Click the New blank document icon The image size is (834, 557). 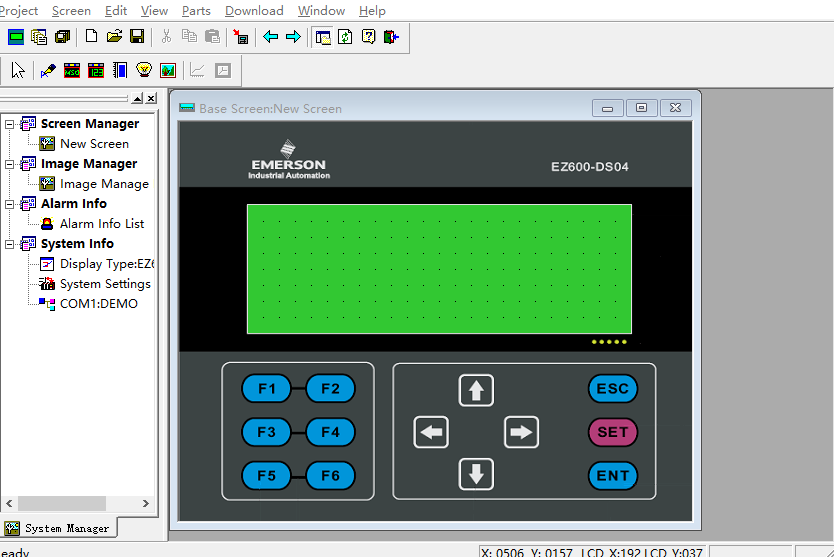[x=91, y=37]
